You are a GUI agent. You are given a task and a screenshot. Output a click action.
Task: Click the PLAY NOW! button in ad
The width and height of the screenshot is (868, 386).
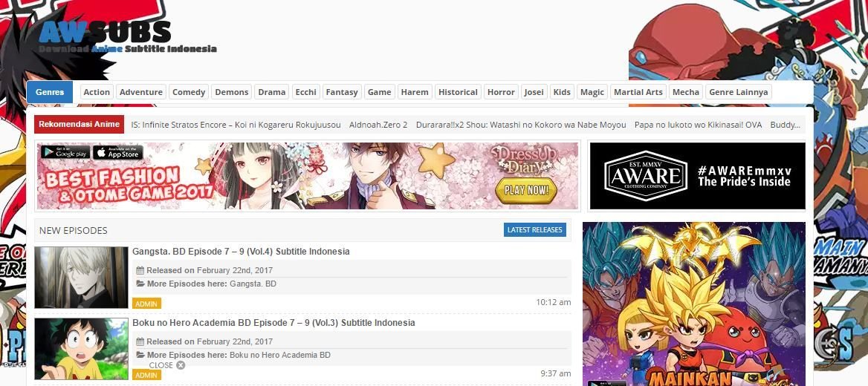coord(526,191)
